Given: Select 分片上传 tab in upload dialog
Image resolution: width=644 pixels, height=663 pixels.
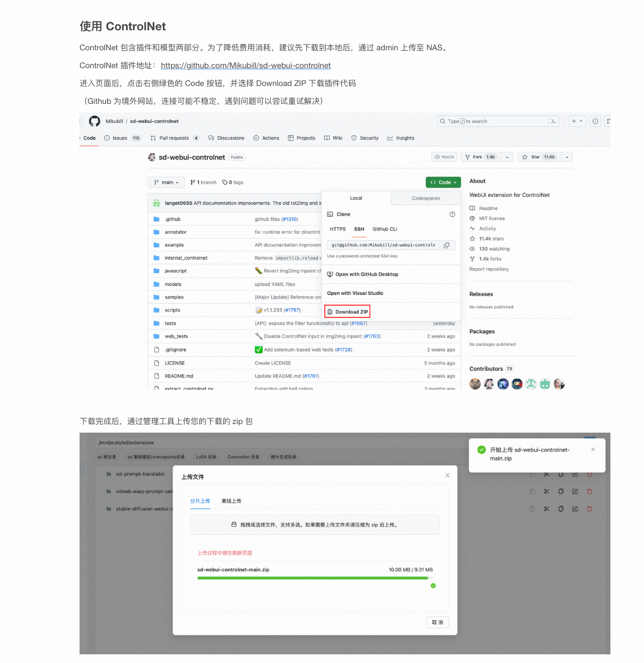Looking at the screenshot, I should [x=200, y=501].
